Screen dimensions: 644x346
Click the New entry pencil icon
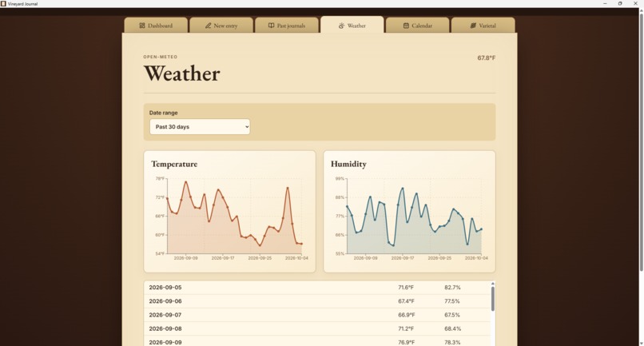209,26
